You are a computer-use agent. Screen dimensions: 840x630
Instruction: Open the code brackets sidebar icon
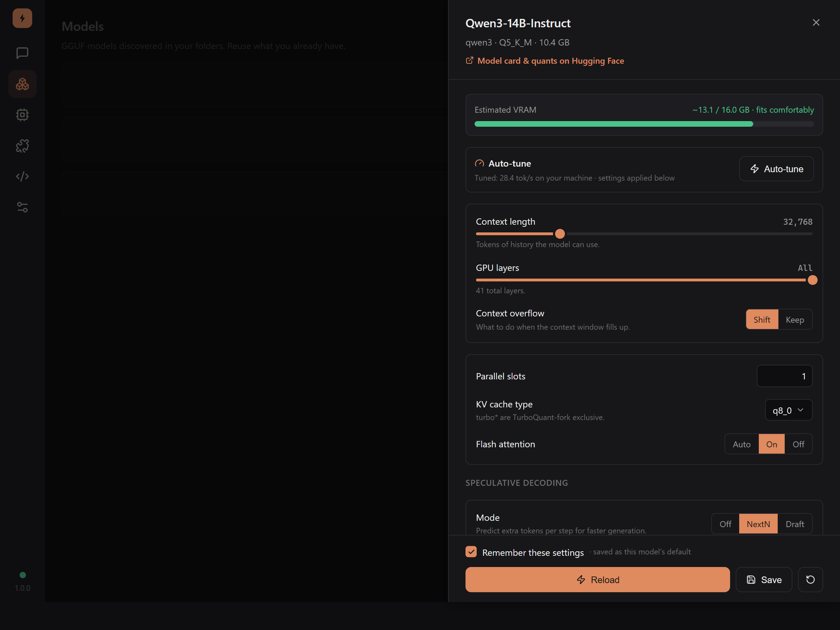pos(22,177)
